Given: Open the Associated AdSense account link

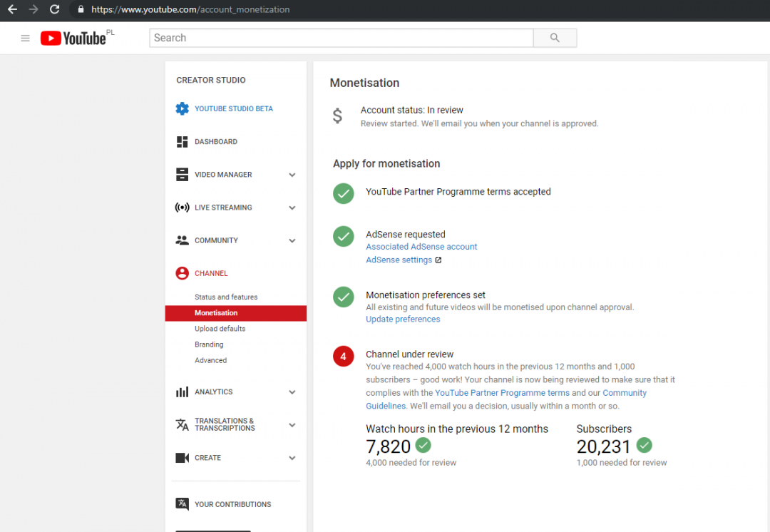Looking at the screenshot, I should click(421, 247).
